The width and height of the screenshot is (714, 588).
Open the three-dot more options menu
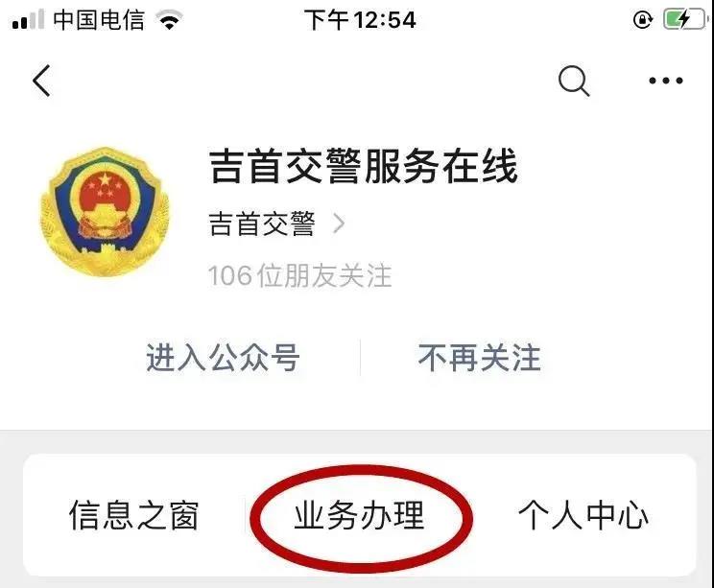[x=666, y=81]
